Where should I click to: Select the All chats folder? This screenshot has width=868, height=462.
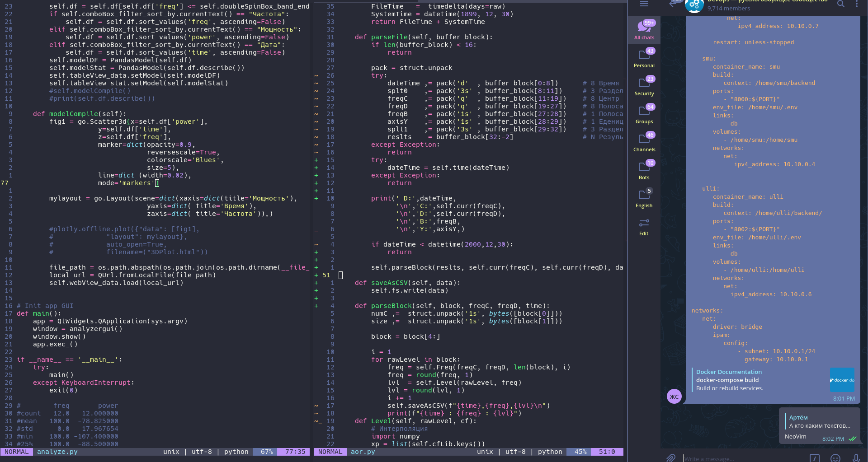click(x=644, y=30)
